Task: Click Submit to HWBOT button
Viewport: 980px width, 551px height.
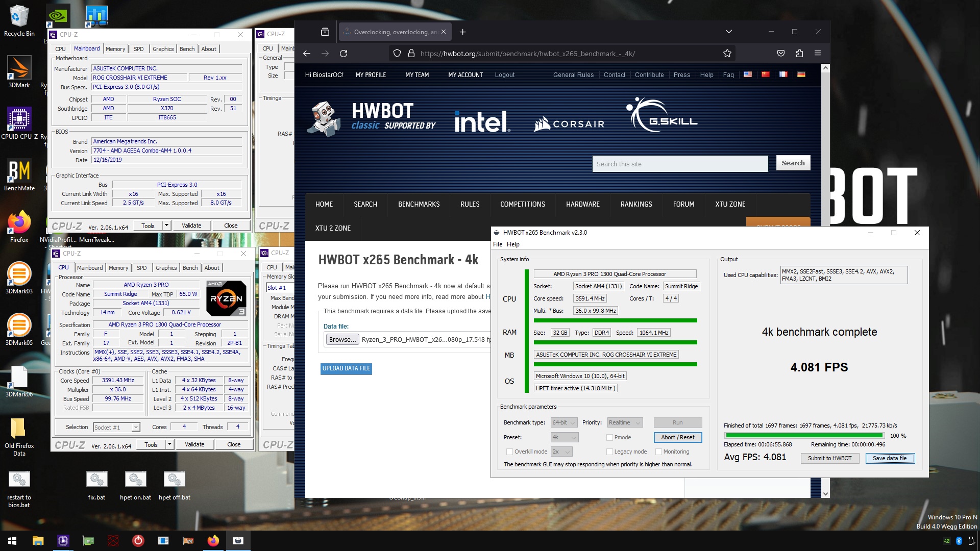Action: [829, 458]
